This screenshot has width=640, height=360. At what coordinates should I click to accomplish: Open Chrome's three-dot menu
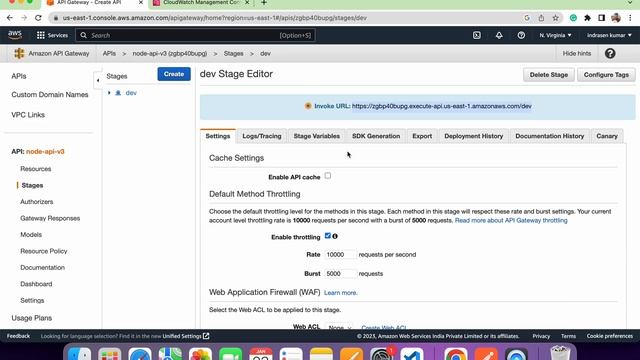click(630, 18)
